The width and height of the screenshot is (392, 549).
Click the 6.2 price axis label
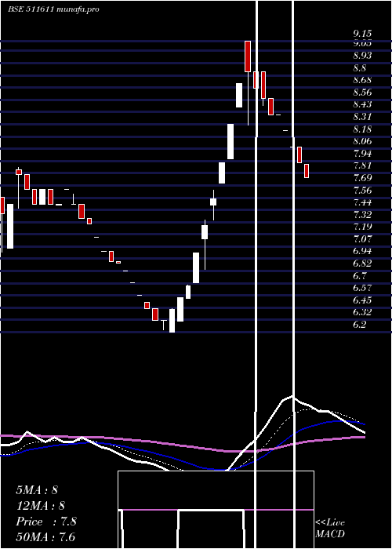(360, 325)
